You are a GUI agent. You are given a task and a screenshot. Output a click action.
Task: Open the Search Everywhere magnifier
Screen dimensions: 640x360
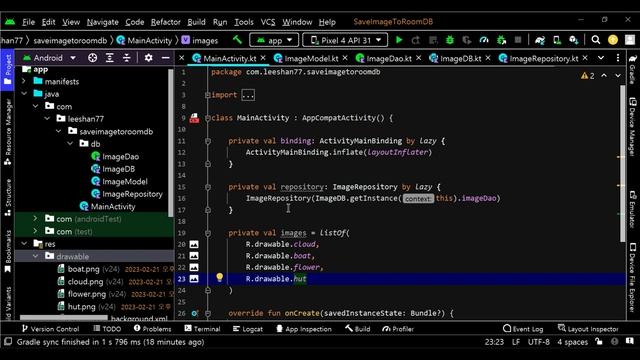596,40
